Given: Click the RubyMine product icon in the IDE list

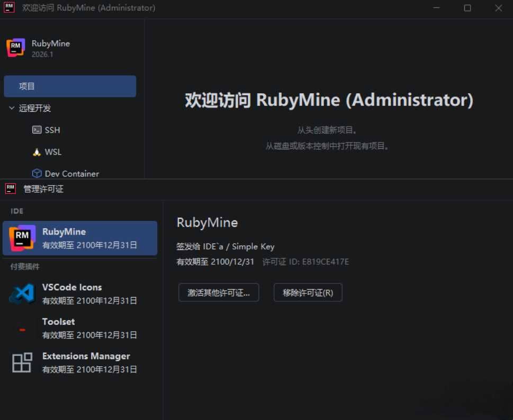Looking at the screenshot, I should (x=22, y=237).
